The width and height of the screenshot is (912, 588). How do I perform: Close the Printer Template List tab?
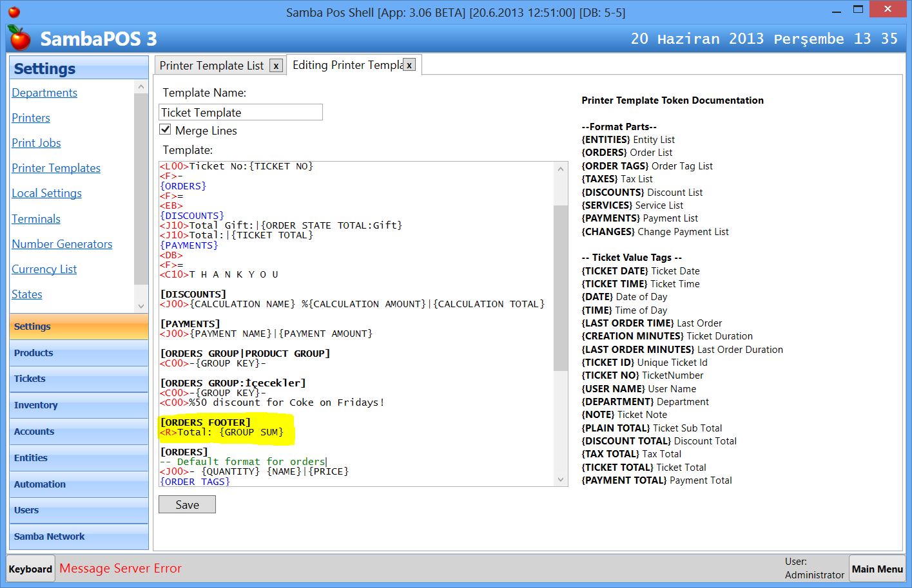276,66
